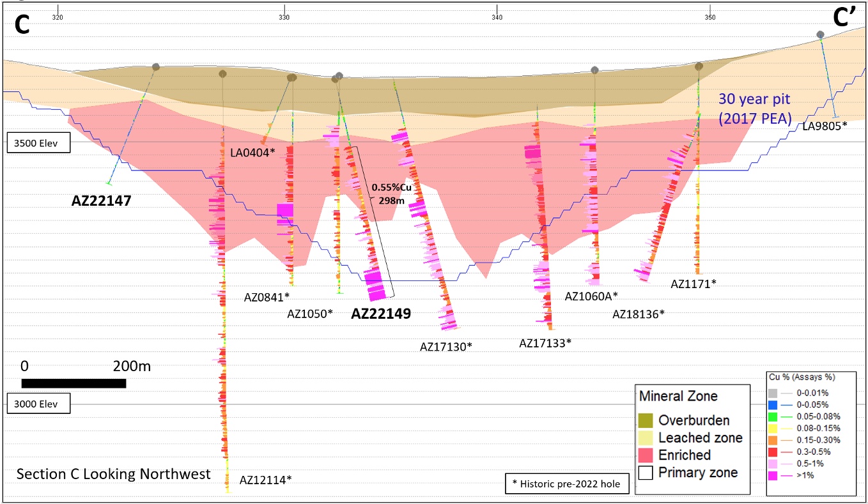The height and width of the screenshot is (504, 868).
Task: Click the 'AZ1050*' hole label
Action: point(310,313)
